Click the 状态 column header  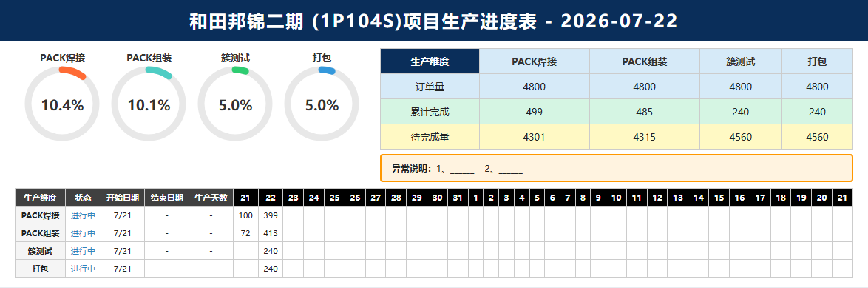pos(83,198)
